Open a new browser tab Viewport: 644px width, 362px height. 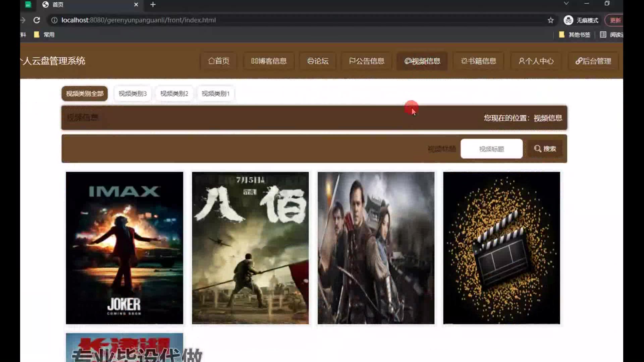click(153, 5)
